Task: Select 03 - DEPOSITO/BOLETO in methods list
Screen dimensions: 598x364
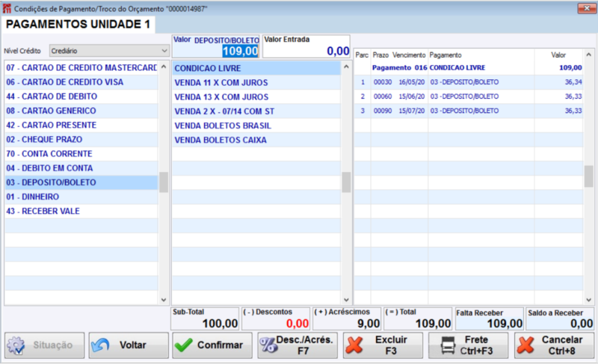Action: coord(81,182)
